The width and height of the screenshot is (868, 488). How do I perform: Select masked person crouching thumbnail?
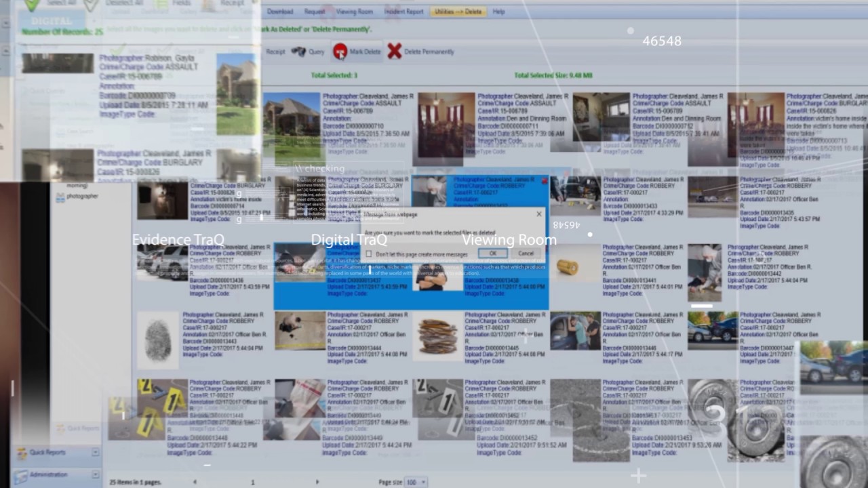point(705,273)
